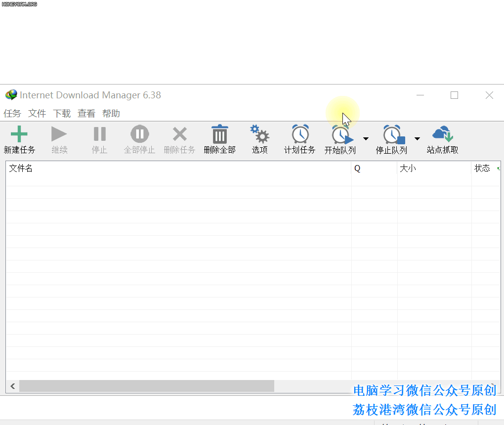
Task: Expand the 停止队列 dropdown arrow
Action: tap(417, 139)
